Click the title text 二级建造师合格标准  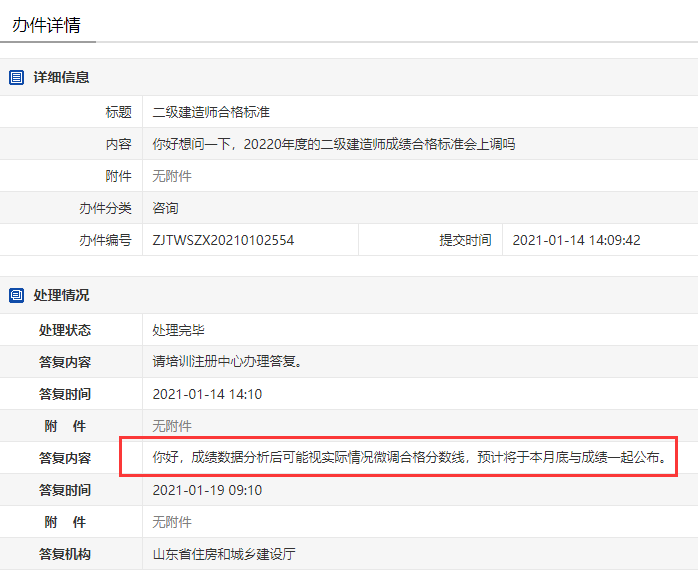click(x=211, y=112)
